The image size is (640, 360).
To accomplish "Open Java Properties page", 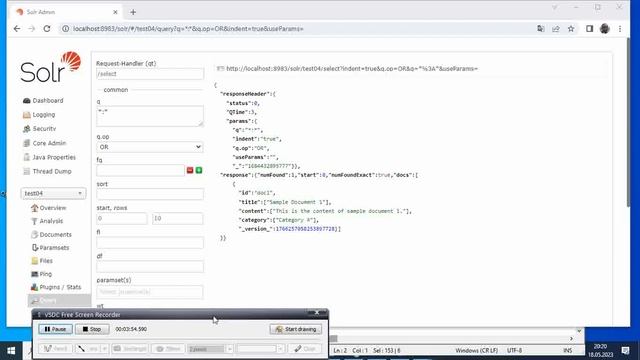I will pyautogui.click(x=49, y=157).
